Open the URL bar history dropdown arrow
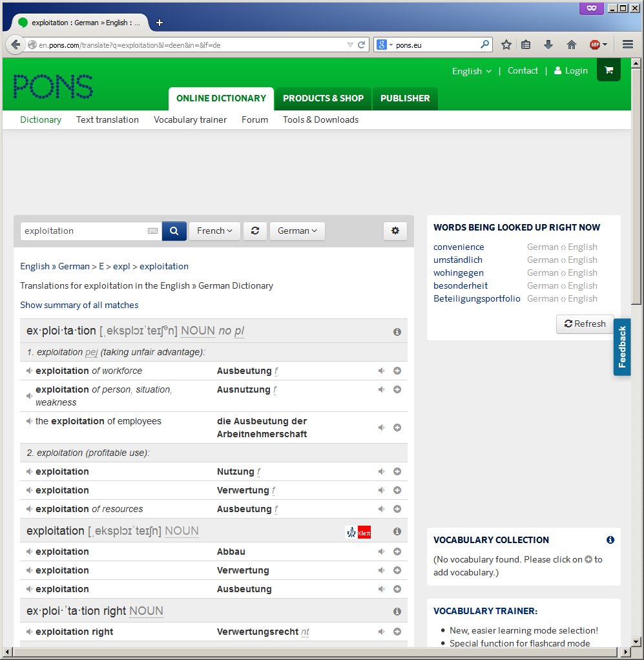This screenshot has height=660, width=644. click(x=350, y=45)
